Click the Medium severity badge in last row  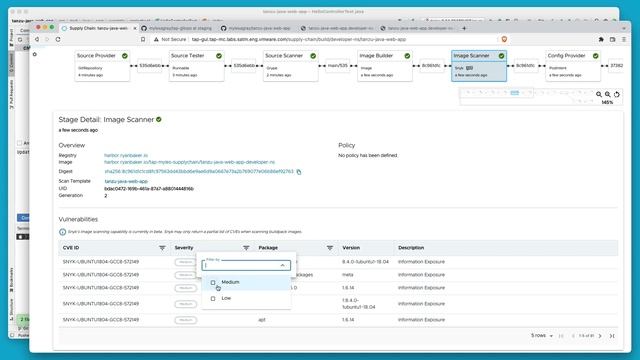click(186, 320)
